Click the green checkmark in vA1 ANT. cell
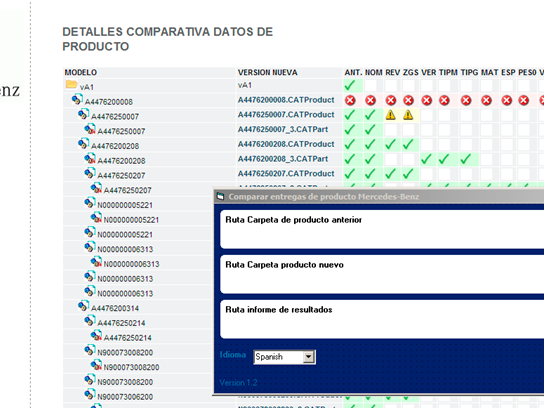Viewport: 544px width, 408px height. (350, 85)
